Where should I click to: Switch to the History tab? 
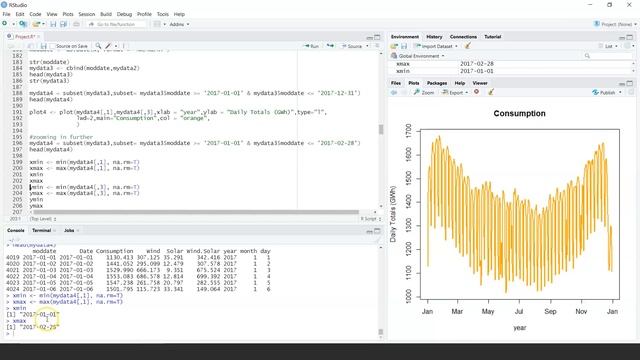434,37
